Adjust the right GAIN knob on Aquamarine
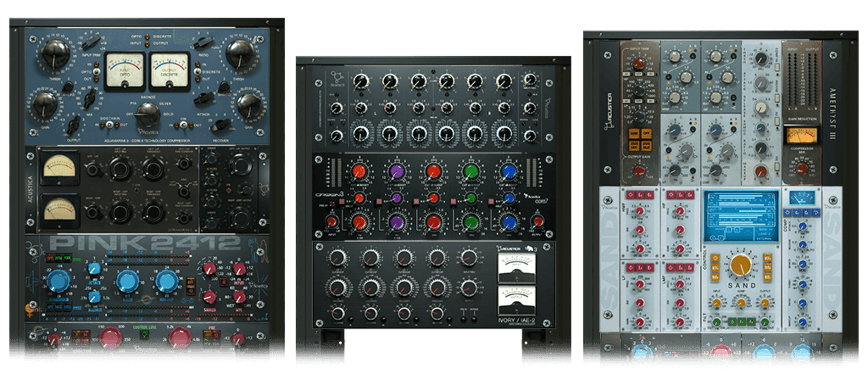Screen dimensions: 868x380 point(248,106)
